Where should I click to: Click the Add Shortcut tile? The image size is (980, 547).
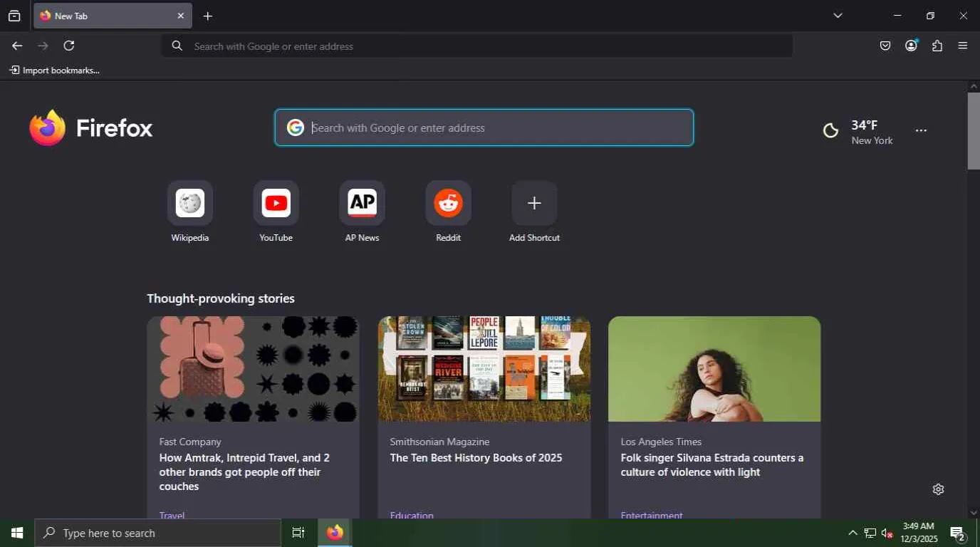[x=534, y=212]
